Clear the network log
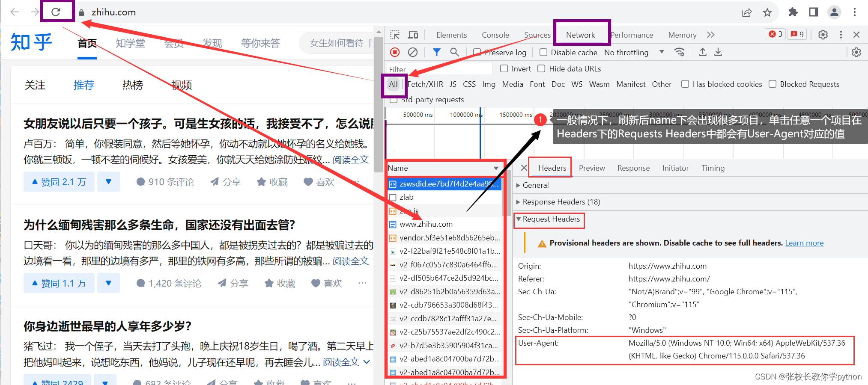 (x=413, y=52)
